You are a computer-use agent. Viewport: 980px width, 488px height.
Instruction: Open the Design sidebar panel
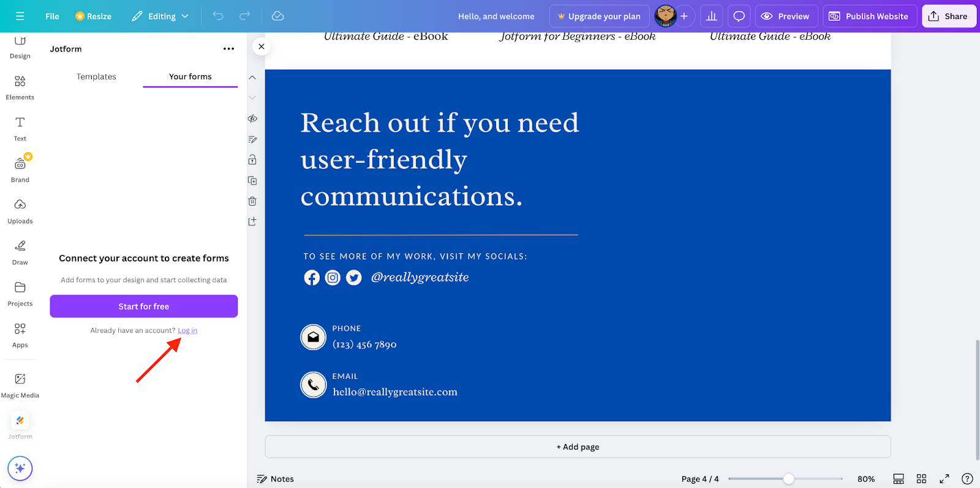(x=20, y=47)
